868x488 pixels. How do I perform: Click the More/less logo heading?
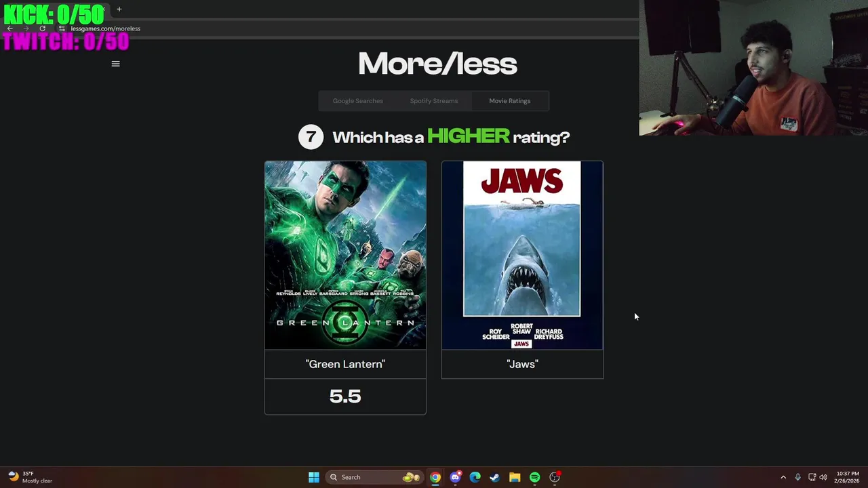click(437, 64)
